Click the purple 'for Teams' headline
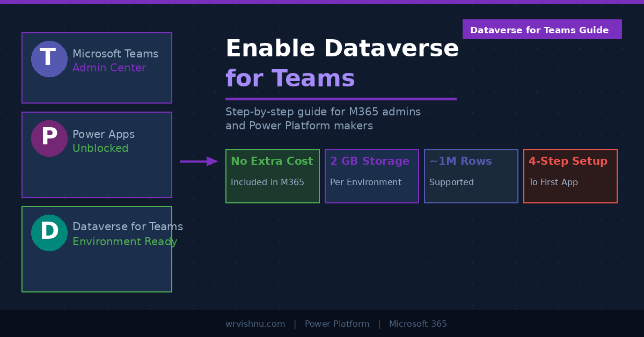 (290, 78)
